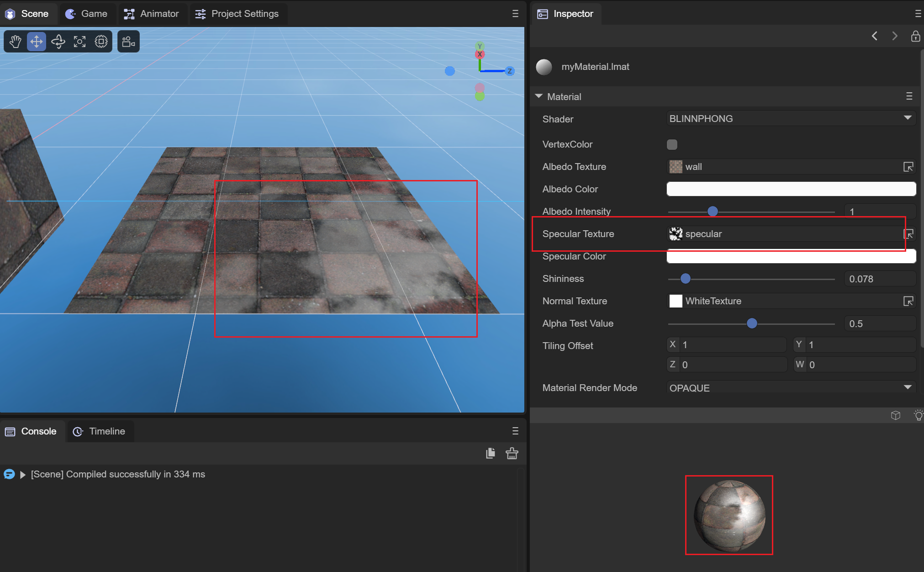The width and height of the screenshot is (924, 572).
Task: Select the move tool
Action: (37, 42)
